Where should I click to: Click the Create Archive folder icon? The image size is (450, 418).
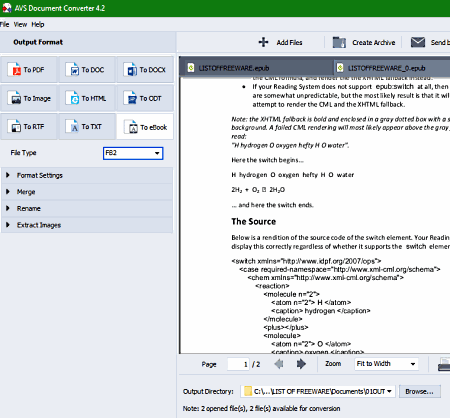coord(339,42)
